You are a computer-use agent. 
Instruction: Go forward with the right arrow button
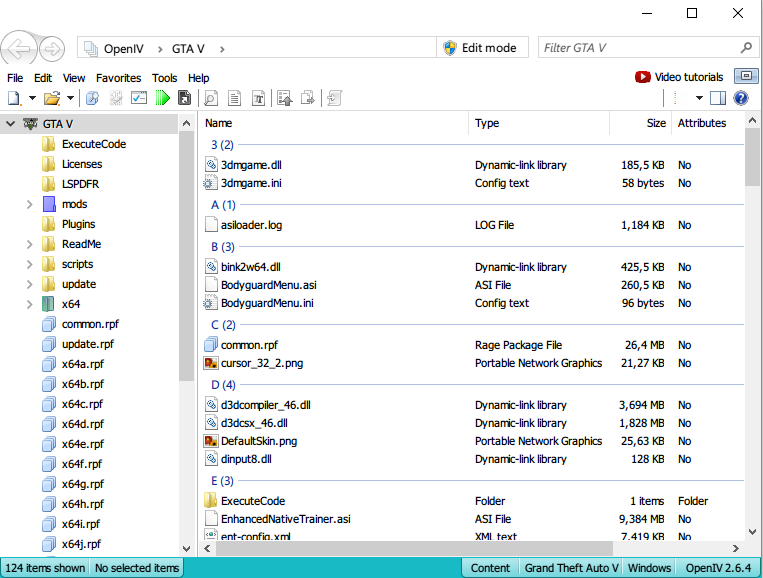pos(52,49)
